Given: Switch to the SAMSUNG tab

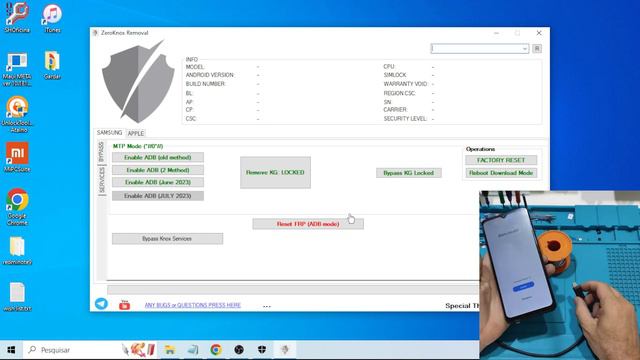Looking at the screenshot, I should (x=109, y=133).
